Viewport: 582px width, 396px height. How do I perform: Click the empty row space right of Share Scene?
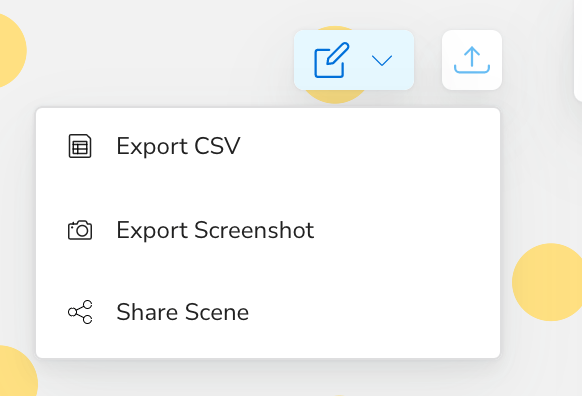(x=371, y=312)
